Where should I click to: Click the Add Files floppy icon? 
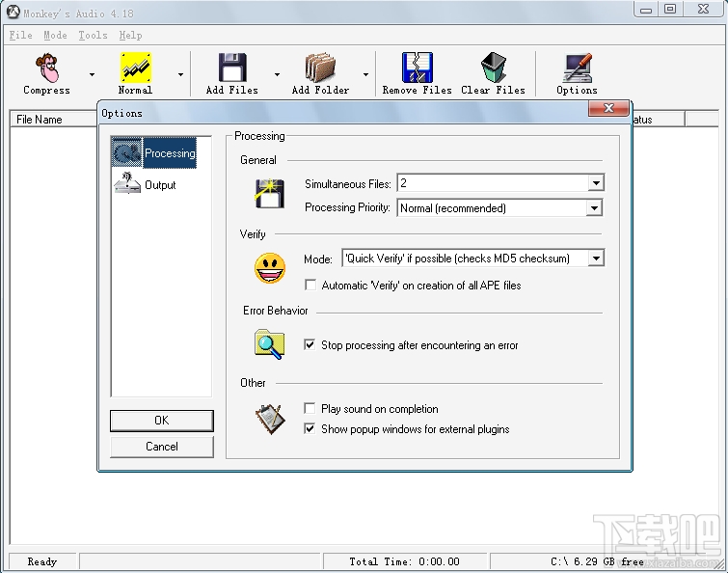click(x=232, y=68)
